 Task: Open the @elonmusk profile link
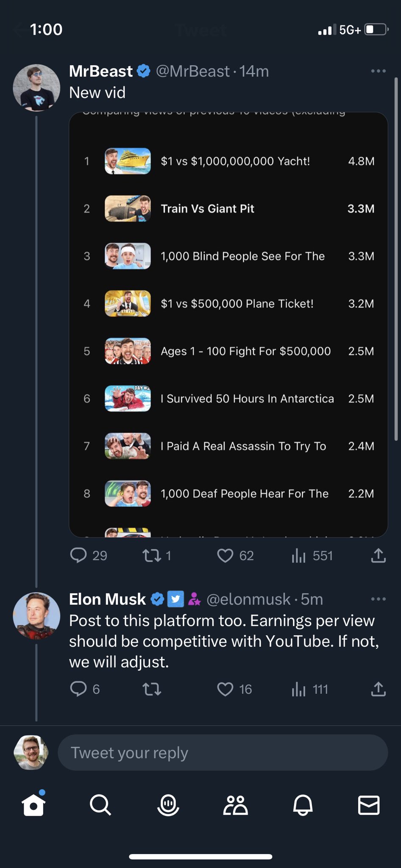(248, 599)
